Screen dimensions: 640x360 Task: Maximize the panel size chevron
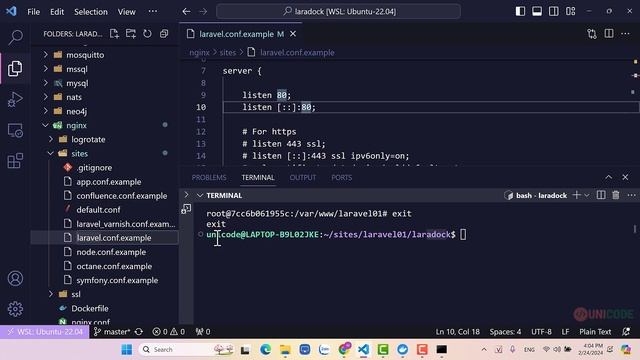(x=609, y=177)
